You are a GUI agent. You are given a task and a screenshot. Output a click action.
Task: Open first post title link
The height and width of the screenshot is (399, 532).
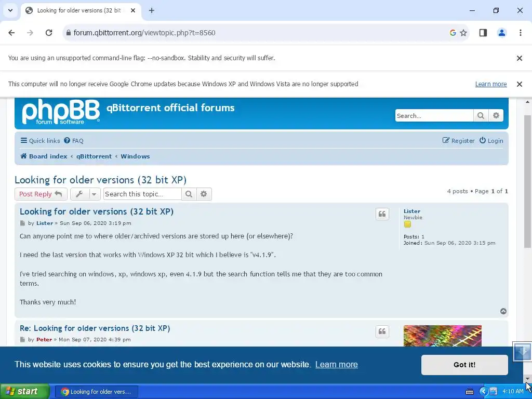[x=96, y=211]
